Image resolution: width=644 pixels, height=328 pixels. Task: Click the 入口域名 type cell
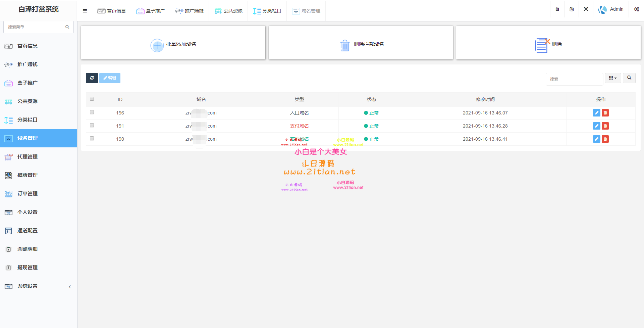click(x=300, y=113)
